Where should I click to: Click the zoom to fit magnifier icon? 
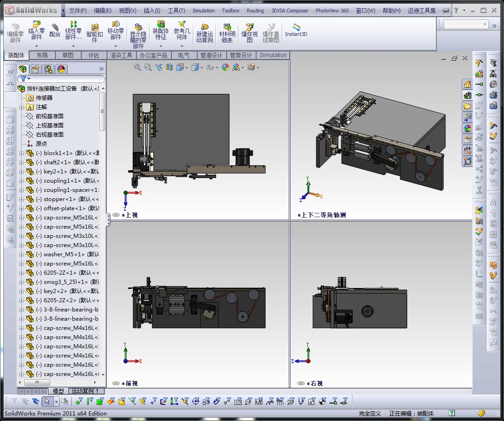click(x=137, y=67)
